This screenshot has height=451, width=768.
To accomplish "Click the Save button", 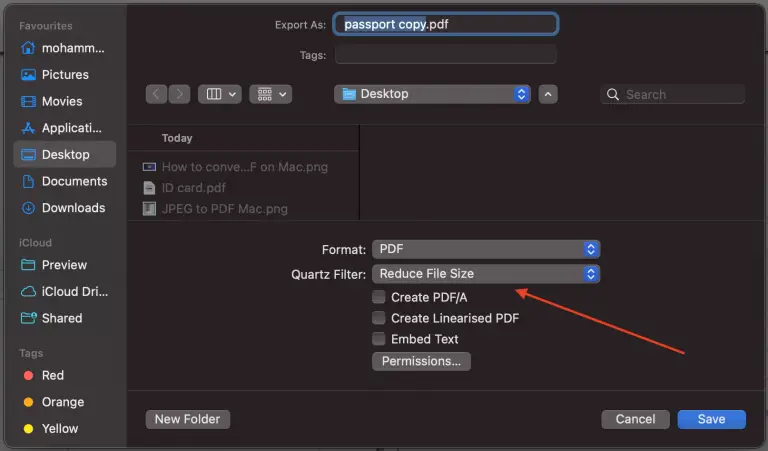I will click(x=712, y=419).
